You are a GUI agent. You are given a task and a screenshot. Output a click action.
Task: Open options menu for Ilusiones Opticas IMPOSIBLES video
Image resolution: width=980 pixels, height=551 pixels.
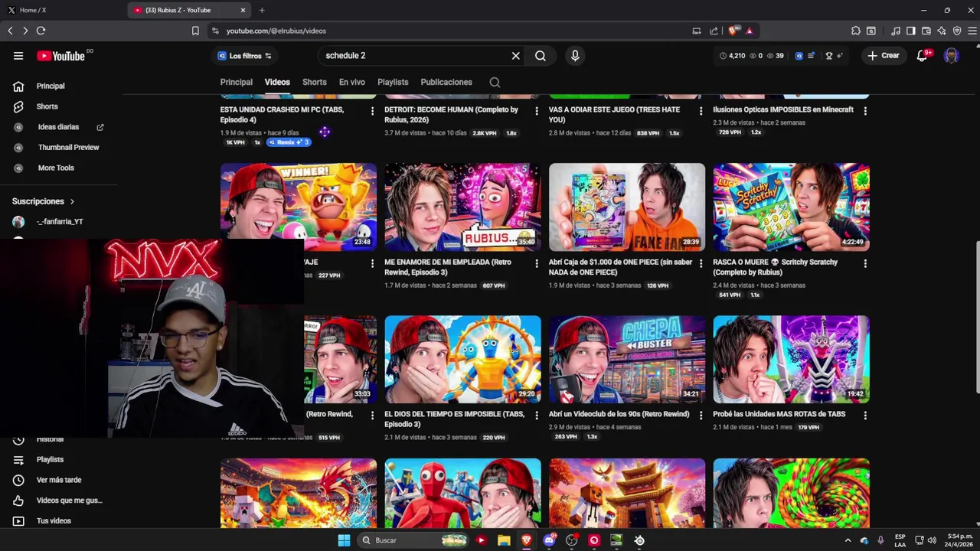[865, 111]
